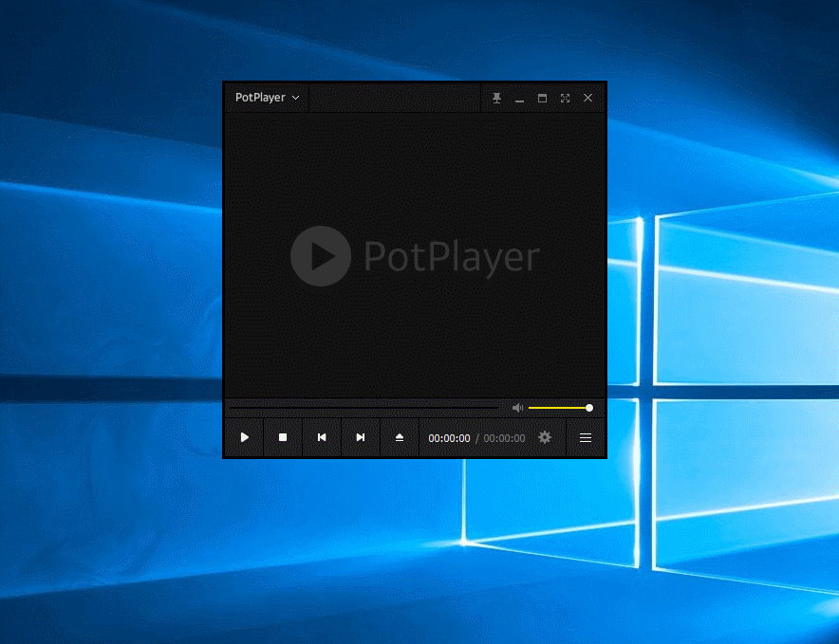This screenshot has height=644, width=839.
Task: Skip to the next track
Action: 360,437
